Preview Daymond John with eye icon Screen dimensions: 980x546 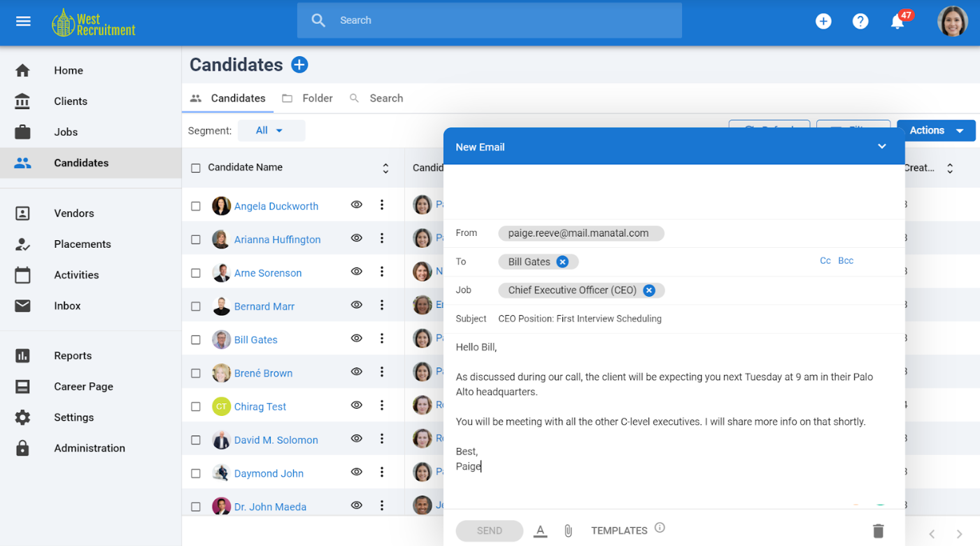(357, 472)
